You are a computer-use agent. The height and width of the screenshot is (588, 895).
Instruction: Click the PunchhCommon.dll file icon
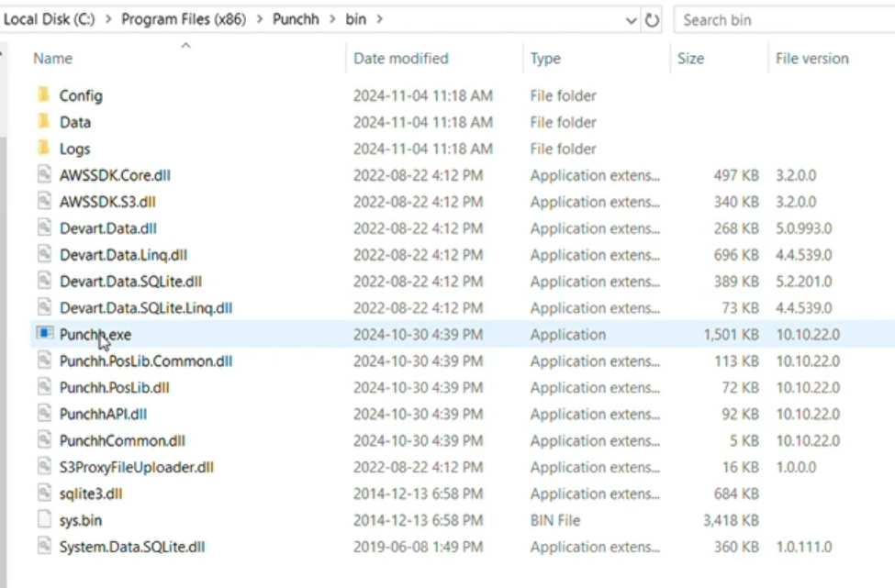[x=45, y=439]
